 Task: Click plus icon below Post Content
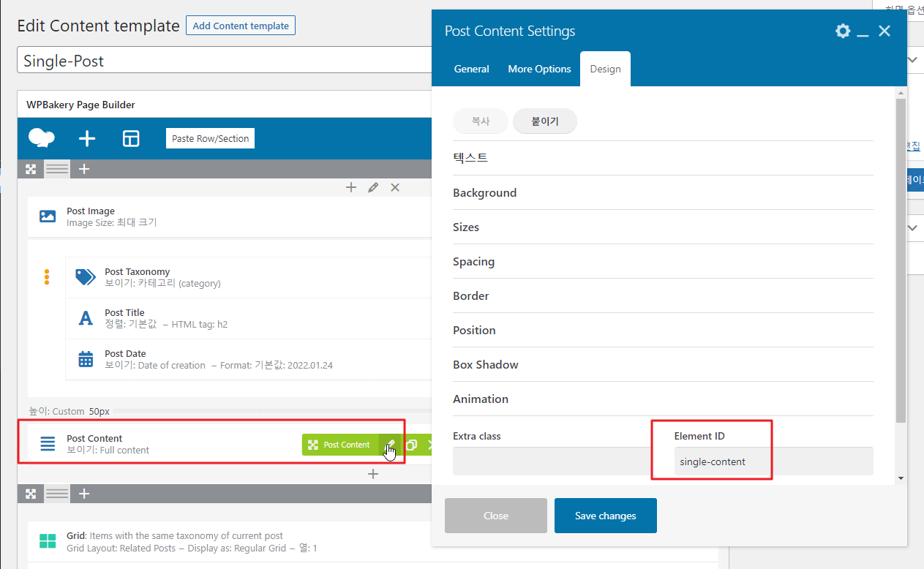coord(373,474)
